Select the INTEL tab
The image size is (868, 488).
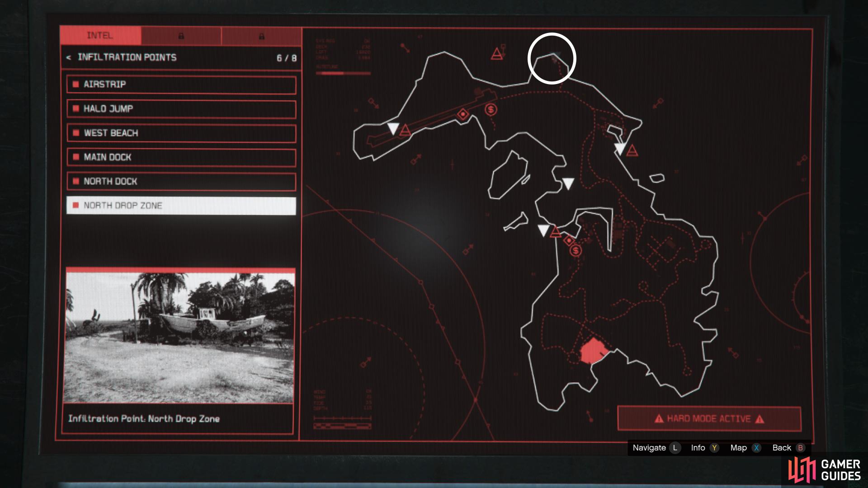pyautogui.click(x=100, y=36)
